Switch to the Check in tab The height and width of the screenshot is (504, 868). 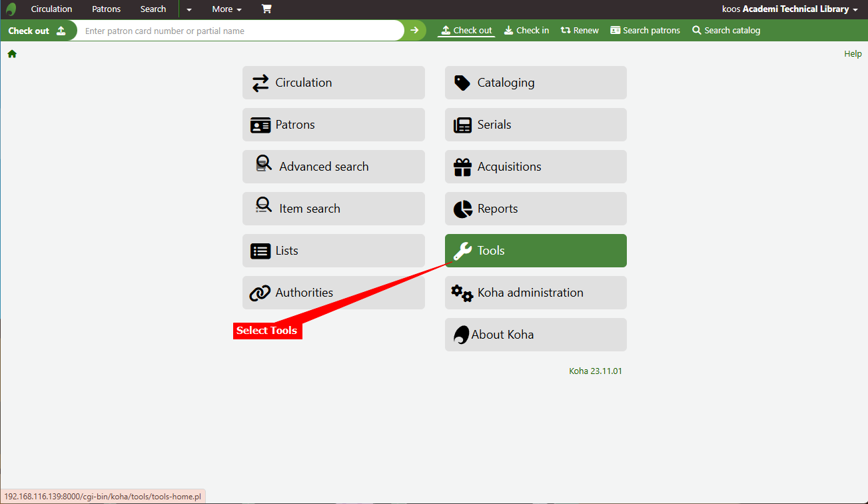[x=526, y=31]
